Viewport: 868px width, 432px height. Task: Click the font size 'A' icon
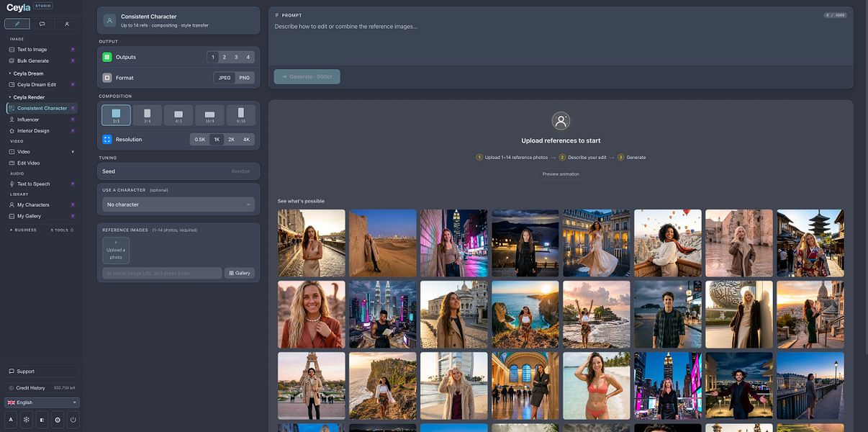pyautogui.click(x=11, y=419)
